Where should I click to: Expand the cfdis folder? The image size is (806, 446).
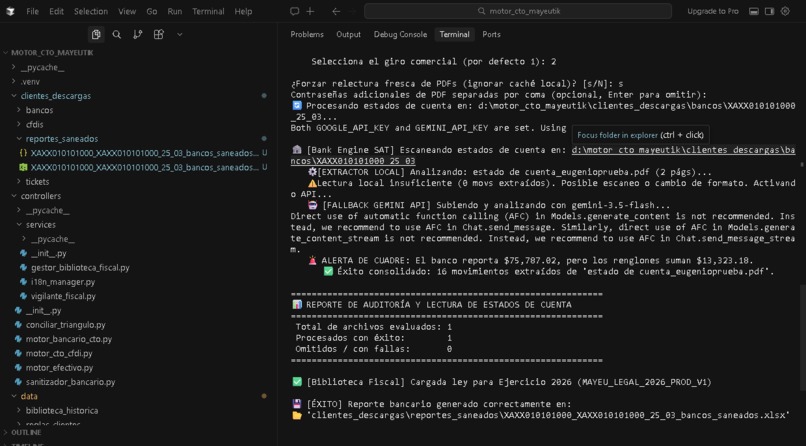coord(34,124)
